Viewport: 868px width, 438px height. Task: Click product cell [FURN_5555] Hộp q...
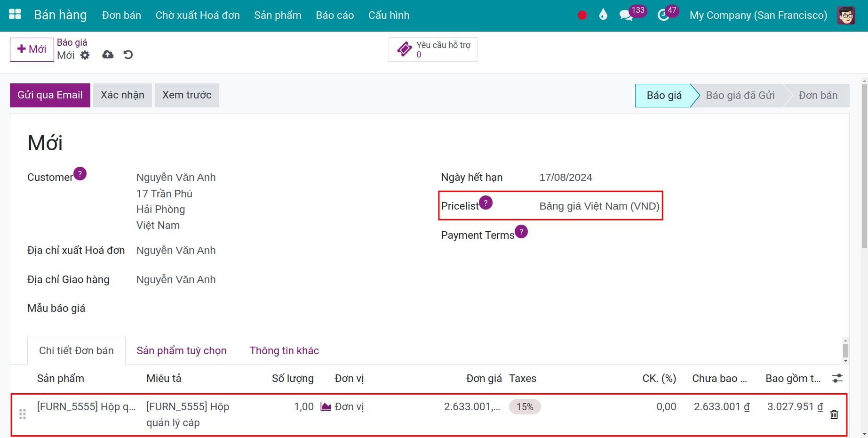coord(87,406)
